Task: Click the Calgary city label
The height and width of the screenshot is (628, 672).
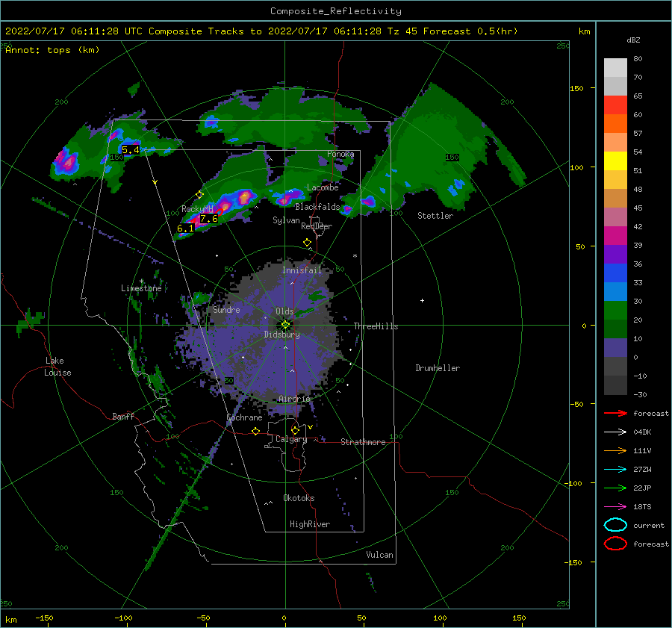Action: 291,439
